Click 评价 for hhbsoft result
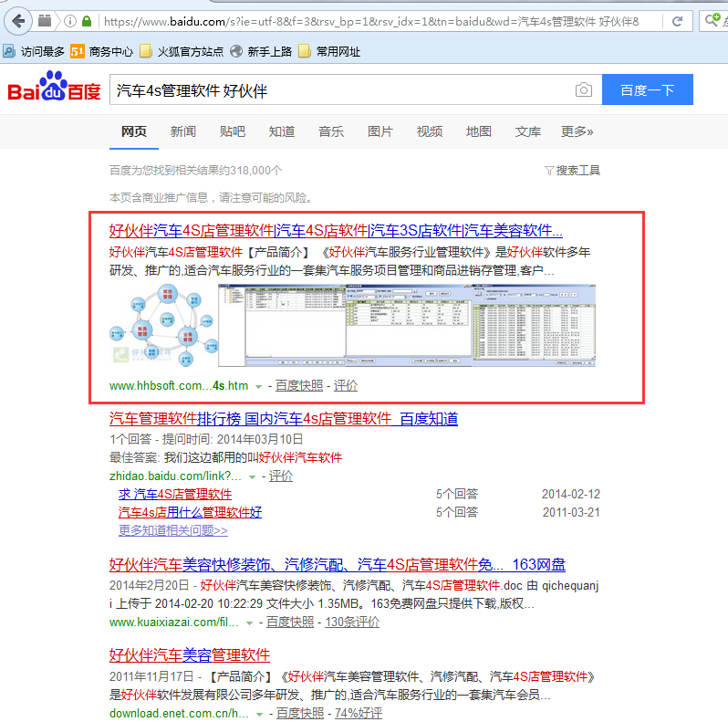The width and height of the screenshot is (728, 722). pyautogui.click(x=346, y=385)
